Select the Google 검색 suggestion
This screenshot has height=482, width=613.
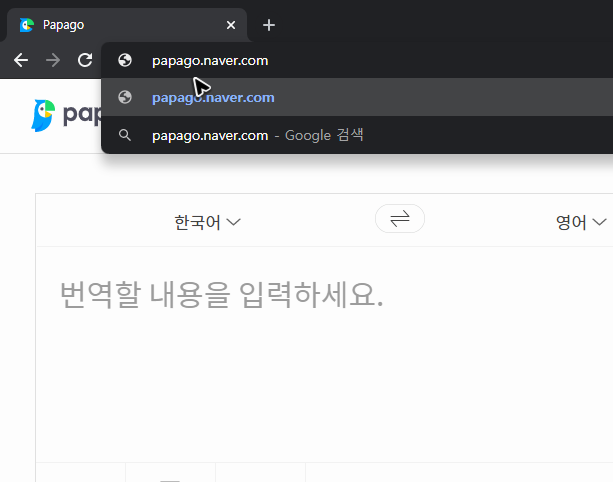tap(357, 135)
